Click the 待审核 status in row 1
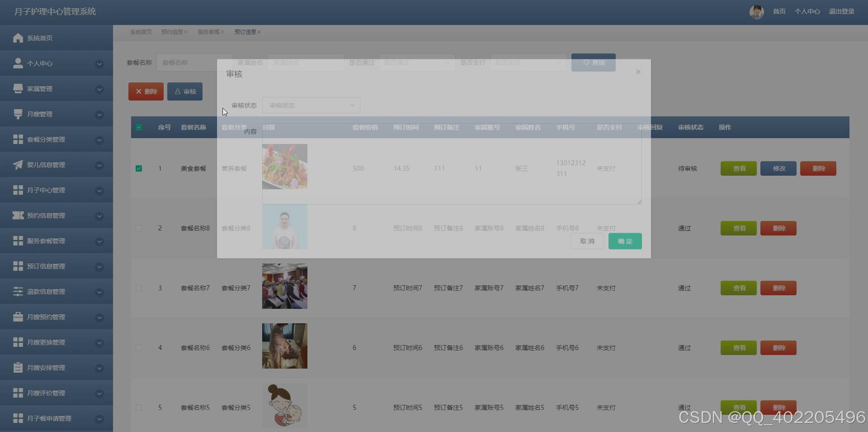 [x=687, y=169]
